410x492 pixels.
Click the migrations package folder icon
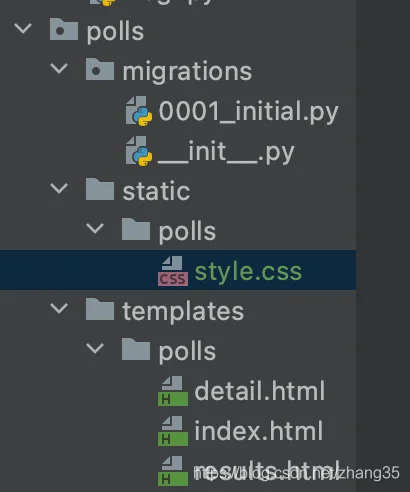[x=100, y=69]
